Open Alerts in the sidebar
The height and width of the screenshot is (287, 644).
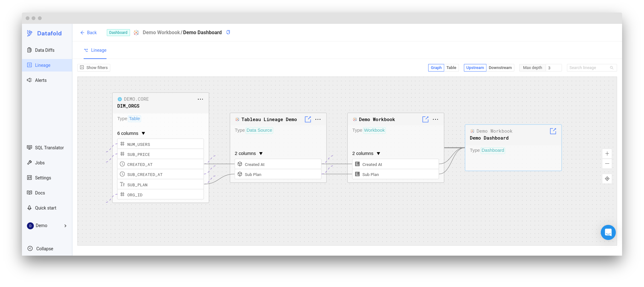[47, 80]
